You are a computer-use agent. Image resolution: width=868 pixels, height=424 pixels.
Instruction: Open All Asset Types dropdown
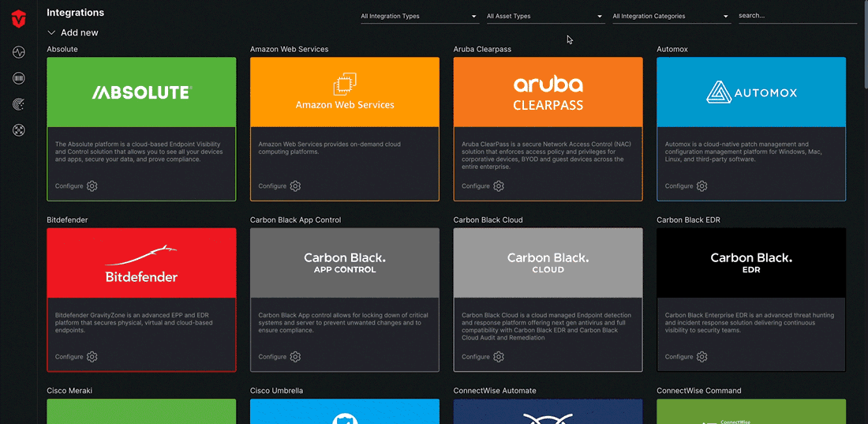click(x=545, y=17)
